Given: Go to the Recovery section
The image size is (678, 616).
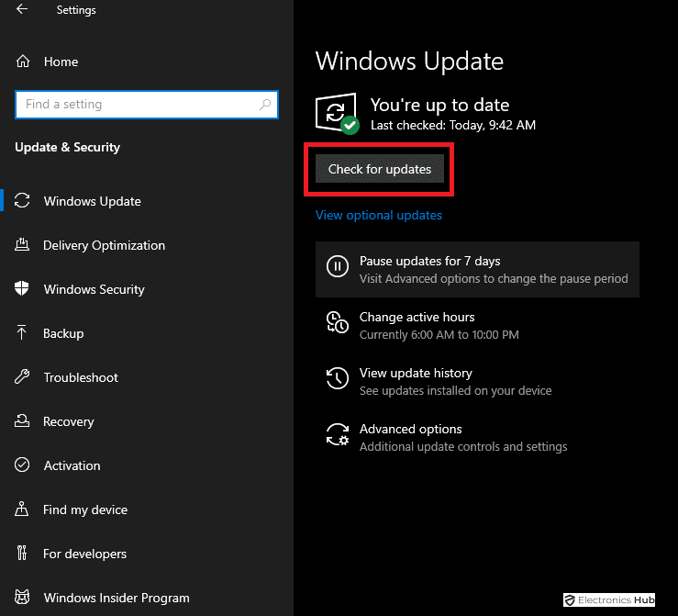Looking at the screenshot, I should [x=68, y=421].
